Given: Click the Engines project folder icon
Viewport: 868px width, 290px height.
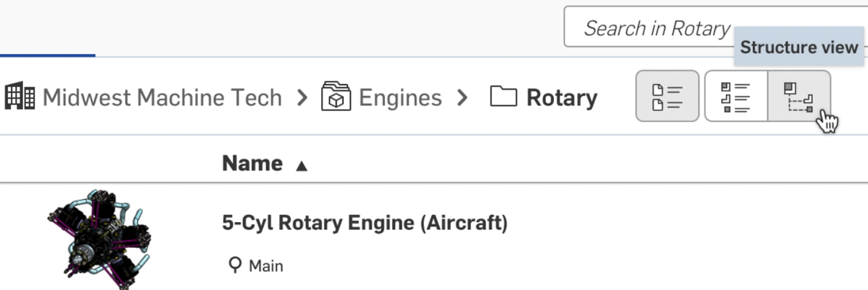Looking at the screenshot, I should [x=336, y=96].
